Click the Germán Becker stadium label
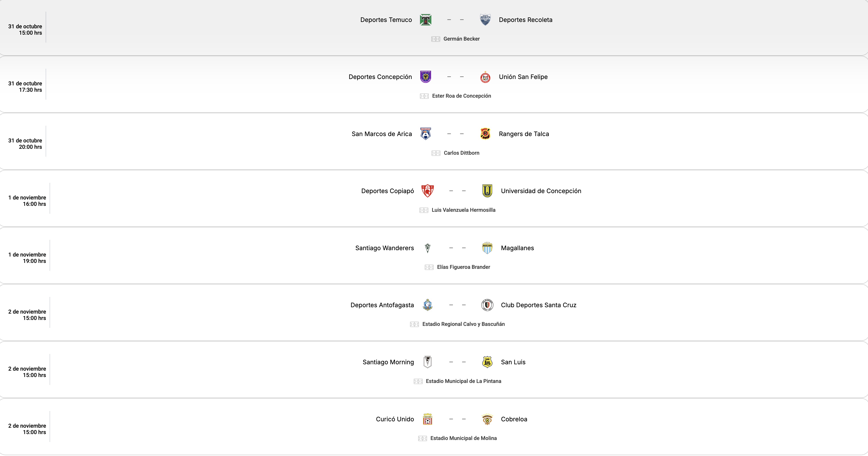868x456 pixels. click(461, 39)
